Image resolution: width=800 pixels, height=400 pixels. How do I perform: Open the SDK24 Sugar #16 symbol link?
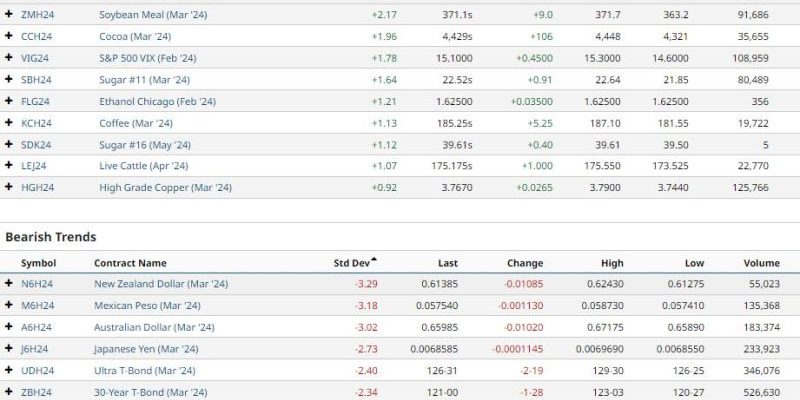[36, 145]
